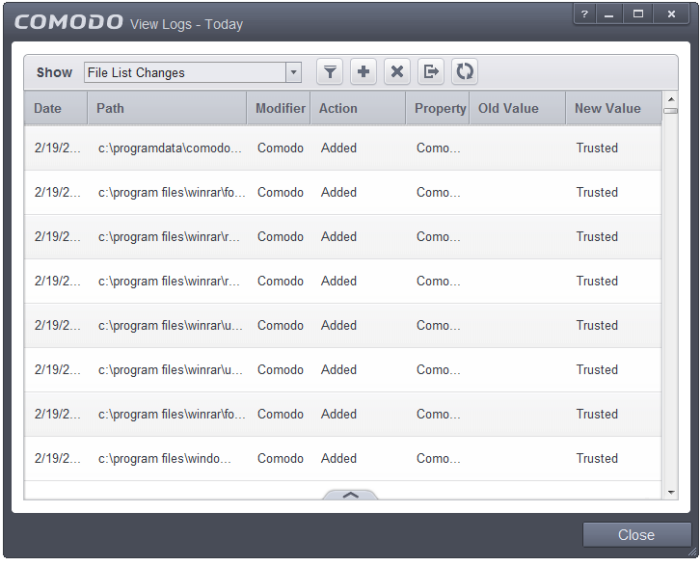This screenshot has width=700, height=561.
Task: Click Trusted in program files\windo row
Action: (x=597, y=458)
